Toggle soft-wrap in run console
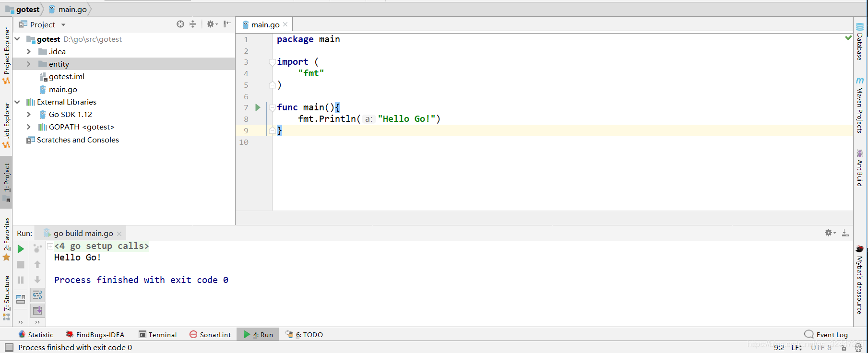This screenshot has height=353, width=868. [37, 295]
